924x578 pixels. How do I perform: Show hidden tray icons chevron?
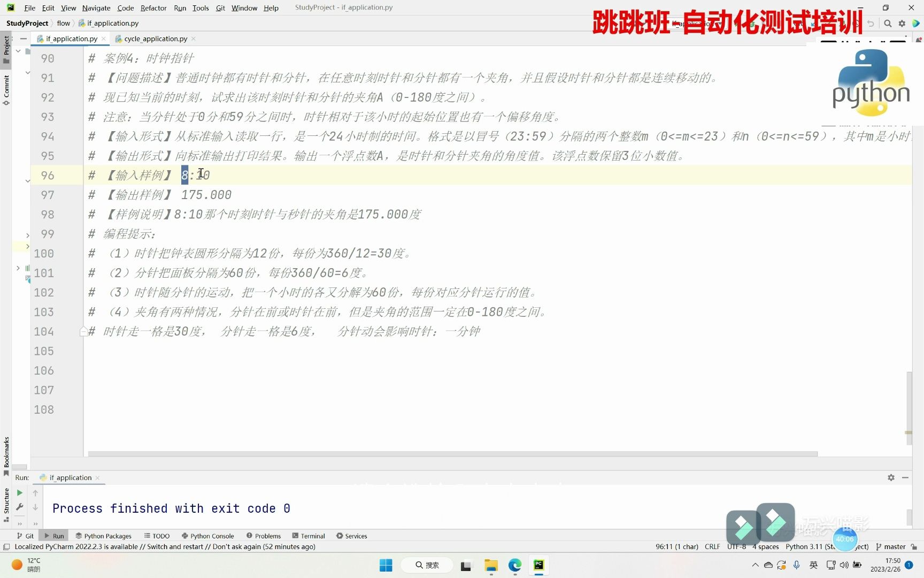coord(755,565)
